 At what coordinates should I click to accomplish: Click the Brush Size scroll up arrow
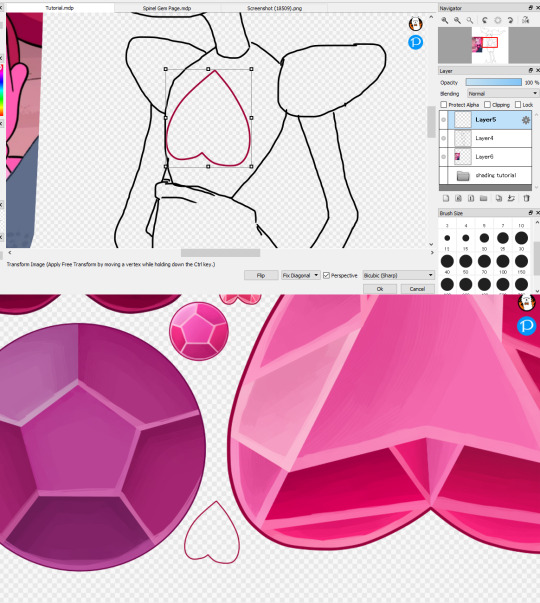[537, 222]
